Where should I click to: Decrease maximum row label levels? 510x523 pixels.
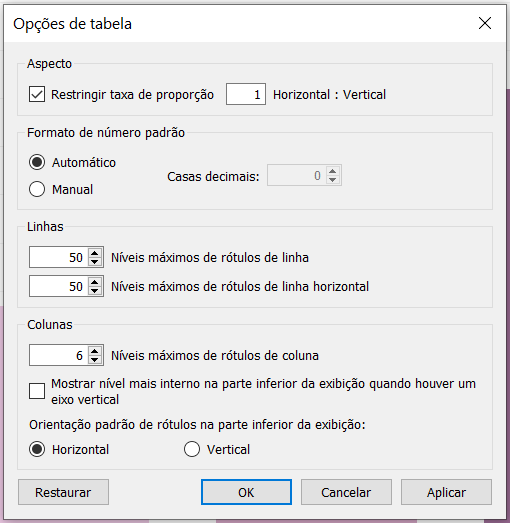pos(95,262)
